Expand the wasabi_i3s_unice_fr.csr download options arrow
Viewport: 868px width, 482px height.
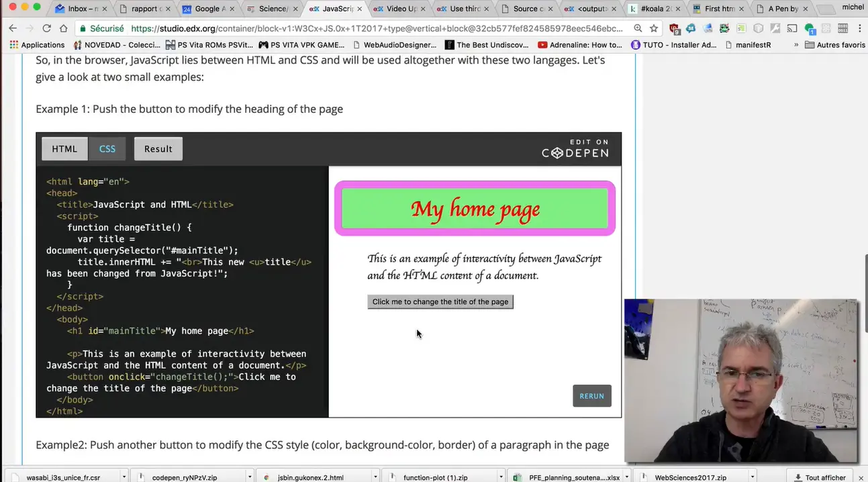point(124,477)
